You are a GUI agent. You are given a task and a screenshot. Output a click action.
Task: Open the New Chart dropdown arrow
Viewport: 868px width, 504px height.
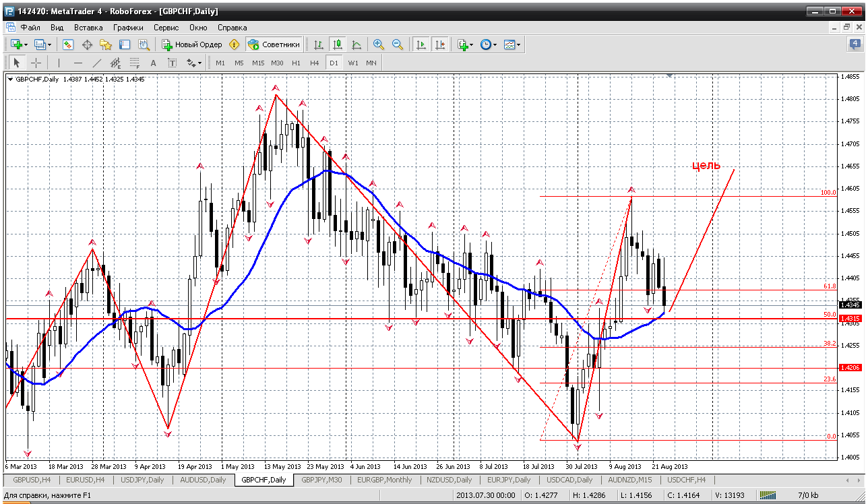(26, 44)
